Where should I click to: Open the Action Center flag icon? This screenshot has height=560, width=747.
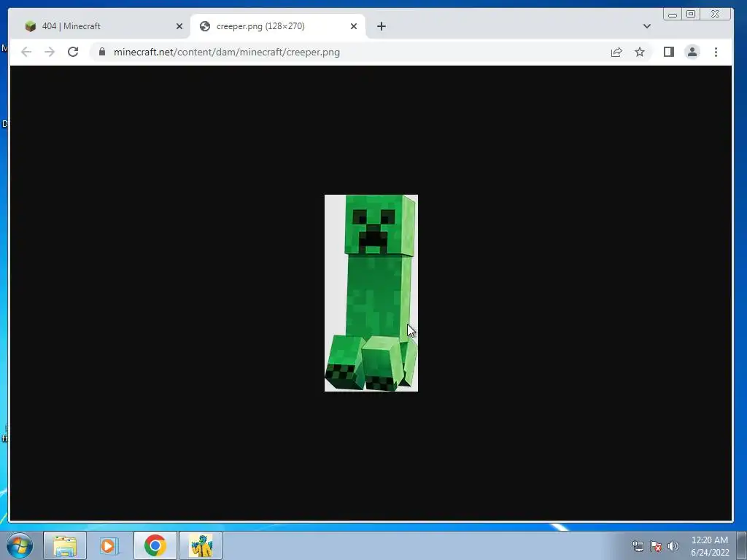point(656,546)
